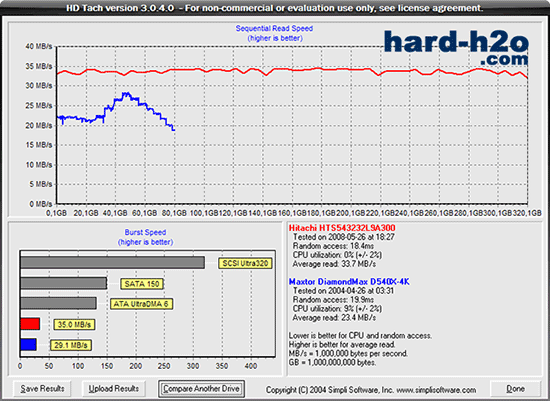This screenshot has height=401, width=550.
Task: Click the Done button
Action: (515, 389)
